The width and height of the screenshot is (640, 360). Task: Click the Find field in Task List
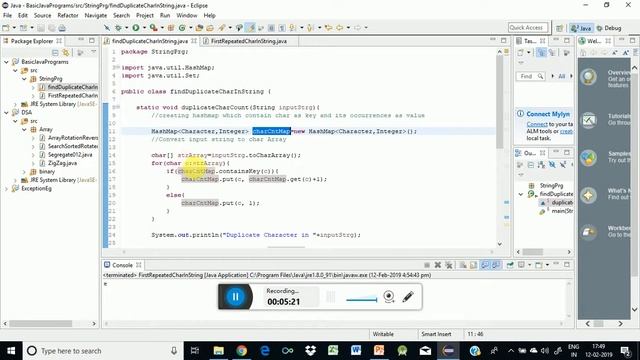530,76
